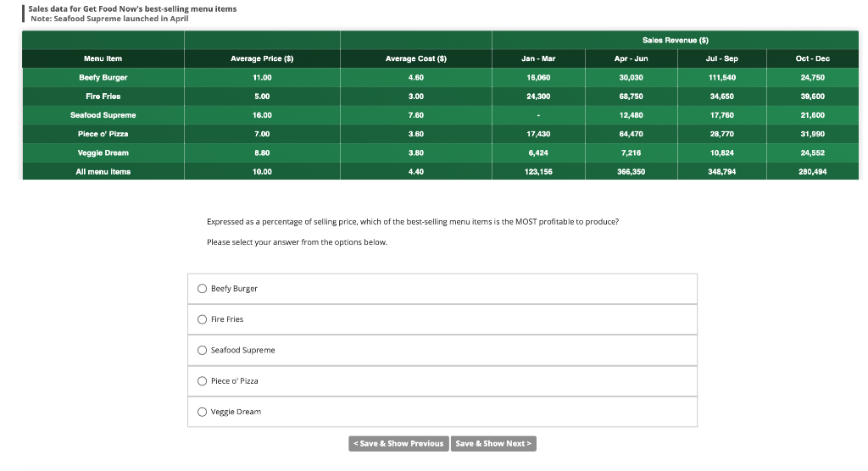868x471 pixels.
Task: Click Save & Show Next button
Action: [493, 444]
